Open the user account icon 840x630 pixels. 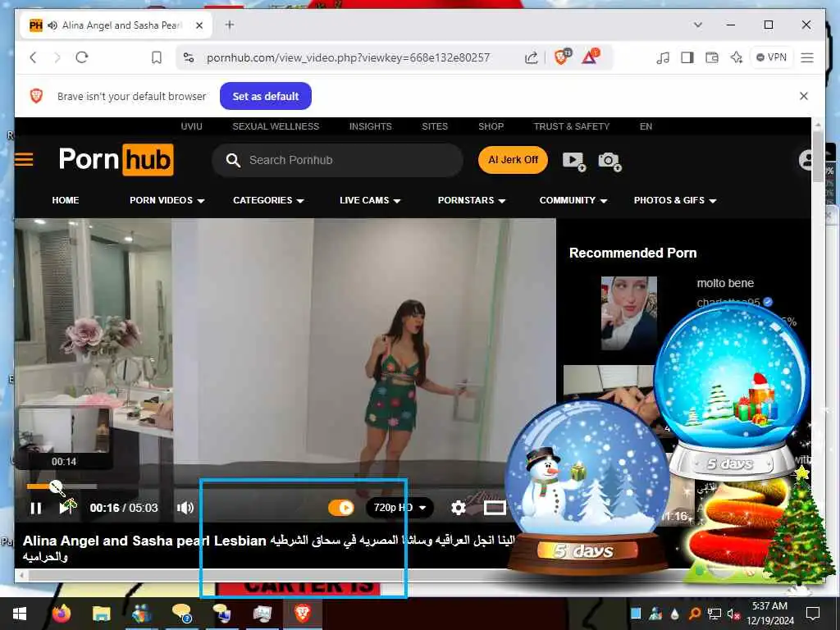pyautogui.click(x=806, y=160)
